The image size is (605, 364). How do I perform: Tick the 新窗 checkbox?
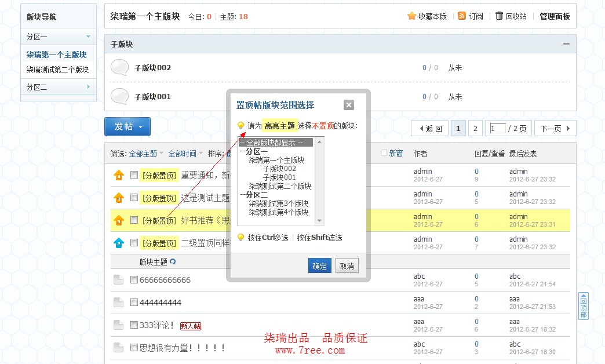click(x=384, y=153)
